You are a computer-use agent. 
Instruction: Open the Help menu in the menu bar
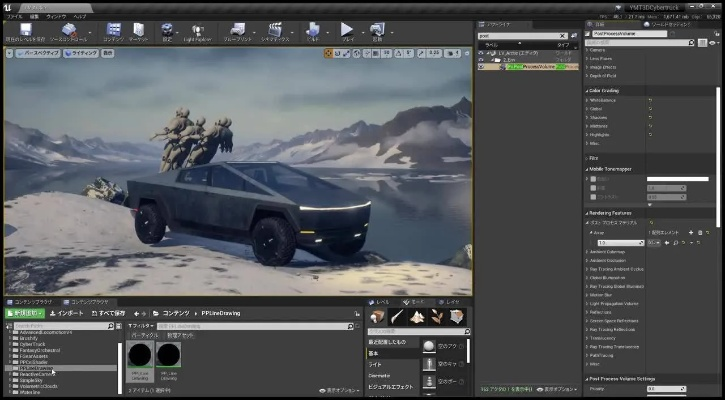coord(80,17)
